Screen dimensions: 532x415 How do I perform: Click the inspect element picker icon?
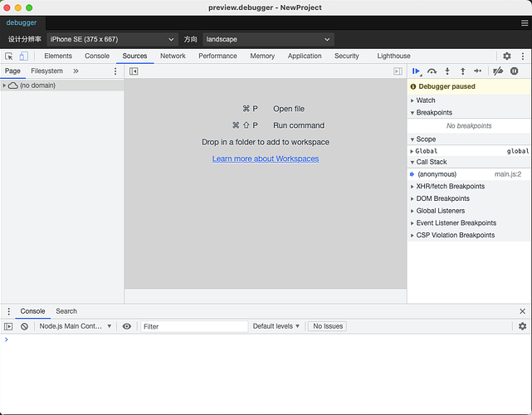pyautogui.click(x=9, y=56)
